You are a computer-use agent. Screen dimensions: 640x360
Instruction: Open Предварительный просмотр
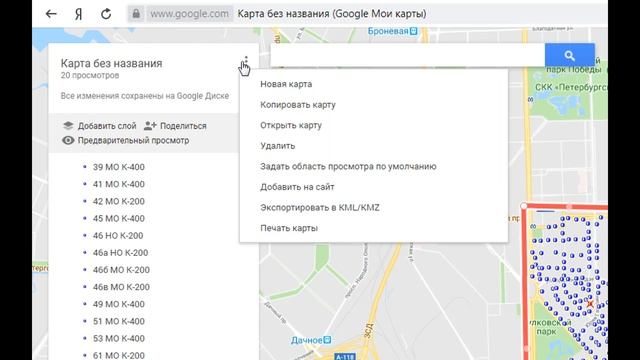[125, 140]
